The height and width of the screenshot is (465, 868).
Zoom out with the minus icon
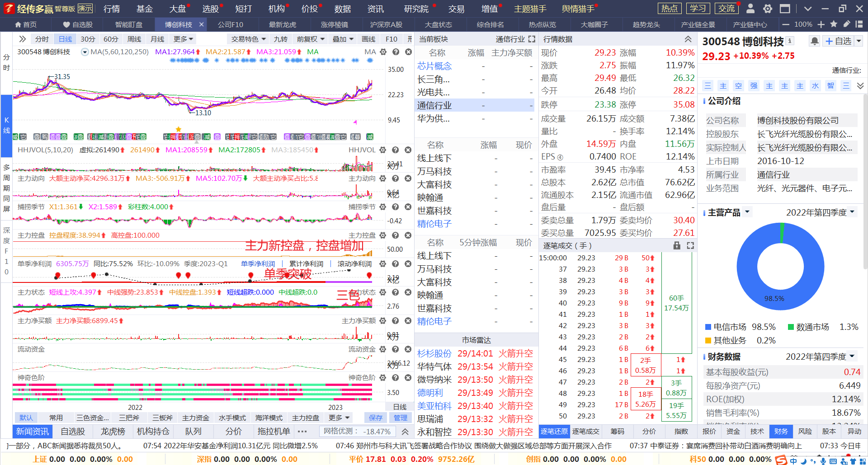[x=786, y=24]
